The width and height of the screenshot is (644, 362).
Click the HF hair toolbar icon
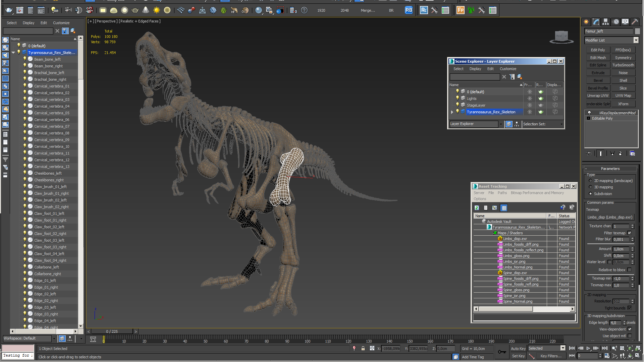point(234,10)
